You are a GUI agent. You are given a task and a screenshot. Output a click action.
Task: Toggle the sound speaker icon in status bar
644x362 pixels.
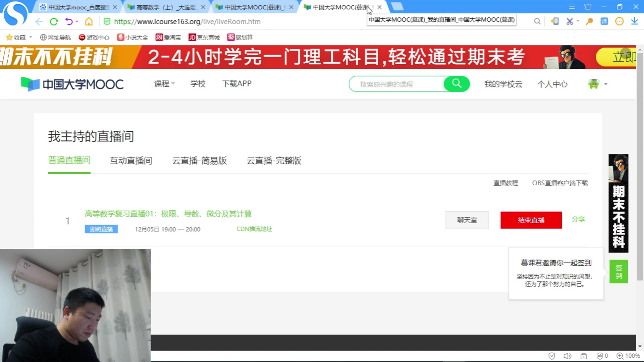pos(567,356)
